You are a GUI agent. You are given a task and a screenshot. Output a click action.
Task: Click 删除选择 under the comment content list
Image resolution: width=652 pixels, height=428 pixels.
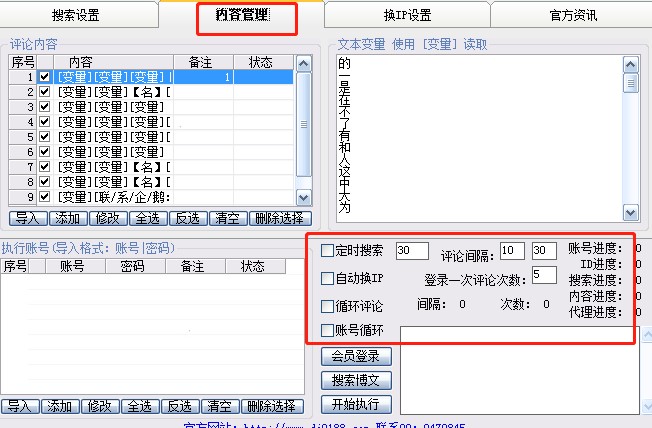280,218
